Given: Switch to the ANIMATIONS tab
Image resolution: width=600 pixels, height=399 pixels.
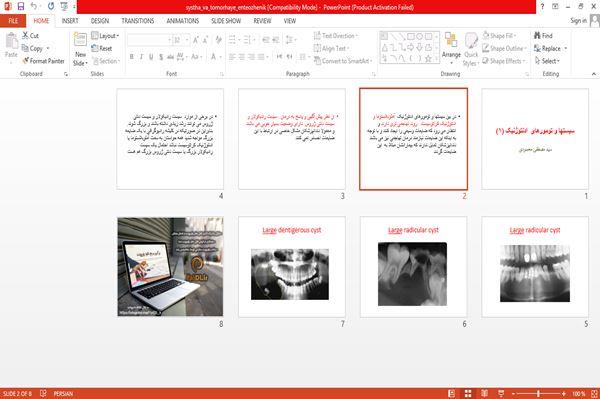Looking at the screenshot, I should click(183, 21).
